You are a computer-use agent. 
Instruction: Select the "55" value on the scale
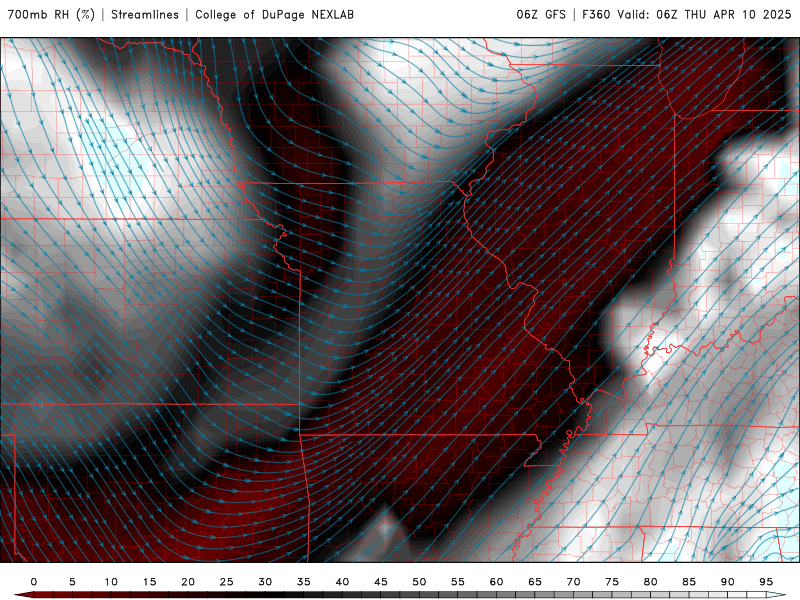pyautogui.click(x=458, y=582)
